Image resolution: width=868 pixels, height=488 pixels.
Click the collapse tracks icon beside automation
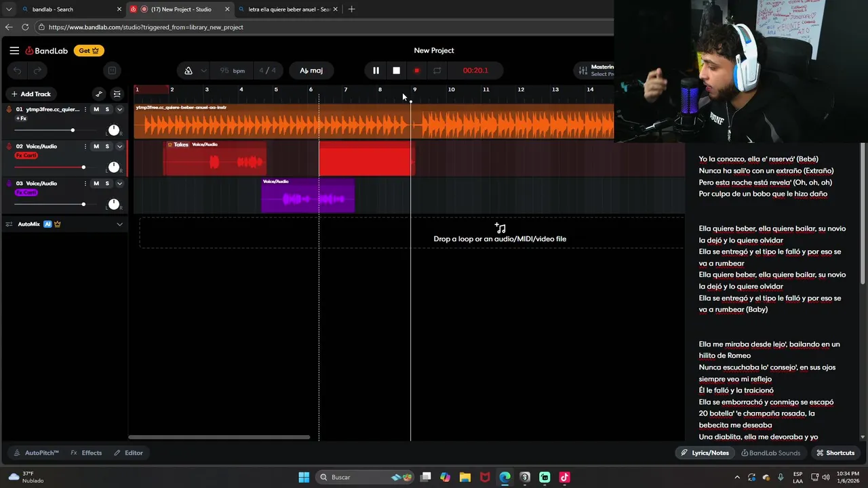(117, 94)
